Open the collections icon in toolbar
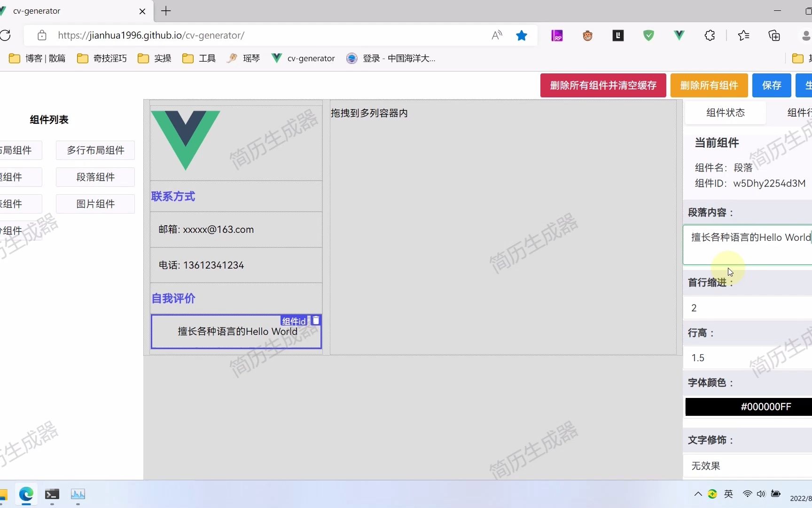Image resolution: width=812 pixels, height=508 pixels. click(774, 35)
